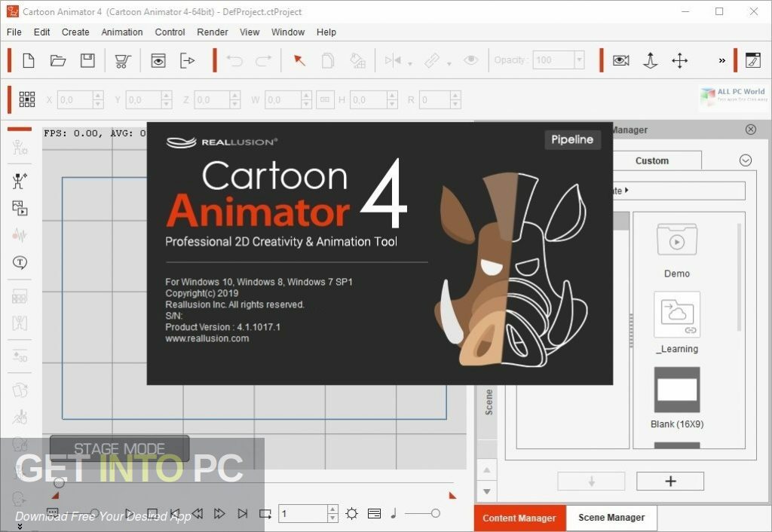
Task: Open the Control menu
Action: pos(170,32)
